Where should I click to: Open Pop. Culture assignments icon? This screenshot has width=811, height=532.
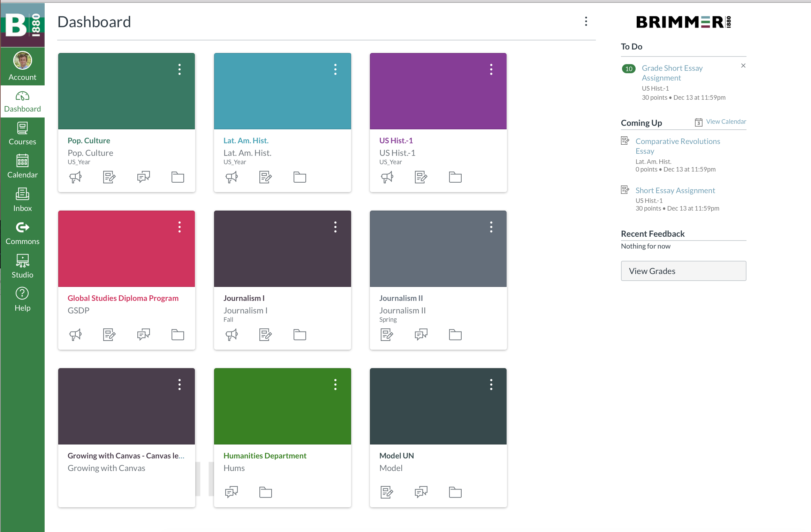pyautogui.click(x=109, y=177)
